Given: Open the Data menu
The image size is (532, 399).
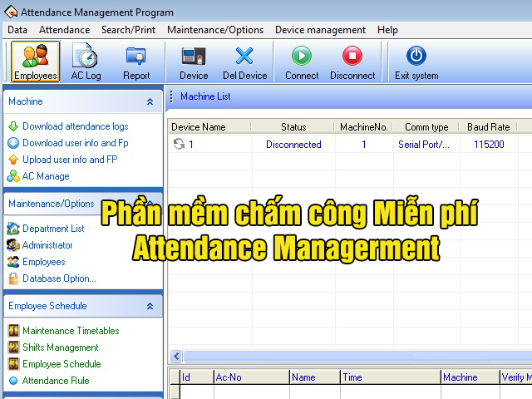Looking at the screenshot, I should click(17, 30).
